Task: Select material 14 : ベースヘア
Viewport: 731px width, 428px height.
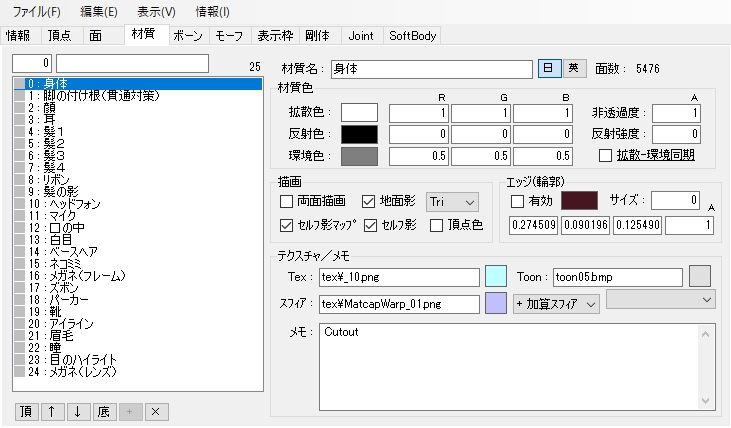Action: pyautogui.click(x=138, y=252)
